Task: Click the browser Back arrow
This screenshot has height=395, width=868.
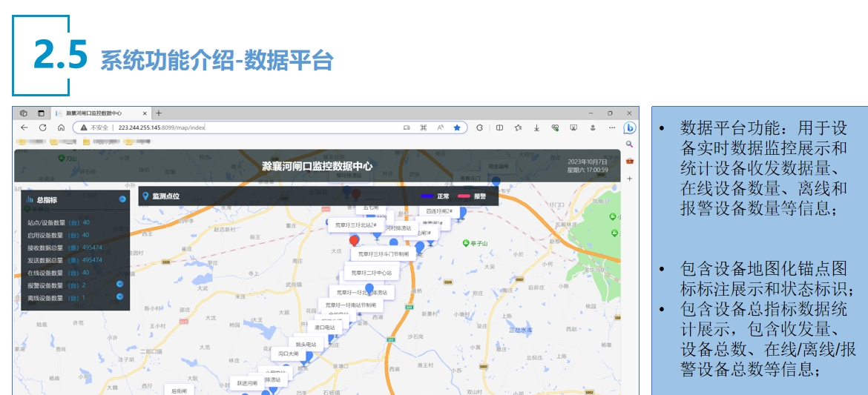Action: click(24, 127)
